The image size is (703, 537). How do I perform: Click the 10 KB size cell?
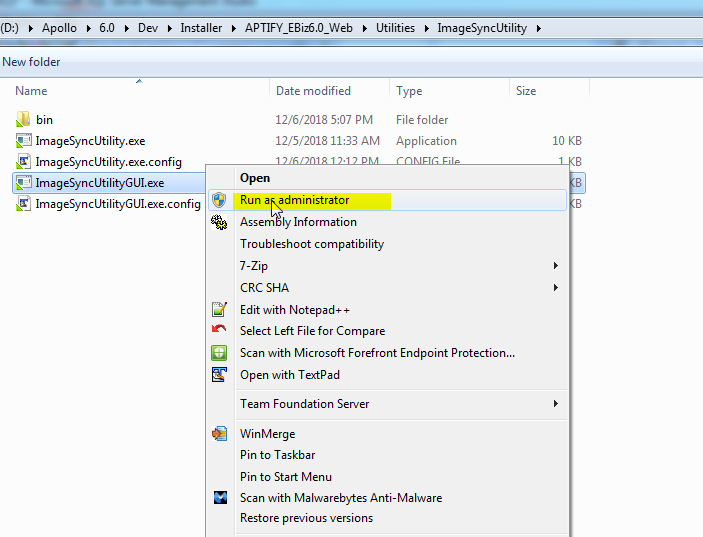pyautogui.click(x=567, y=141)
